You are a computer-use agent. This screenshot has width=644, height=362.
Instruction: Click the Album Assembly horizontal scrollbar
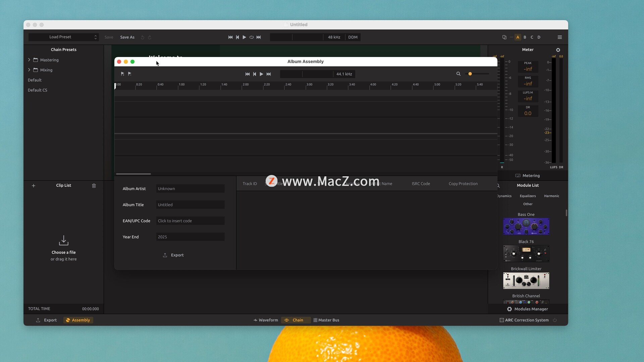133,174
